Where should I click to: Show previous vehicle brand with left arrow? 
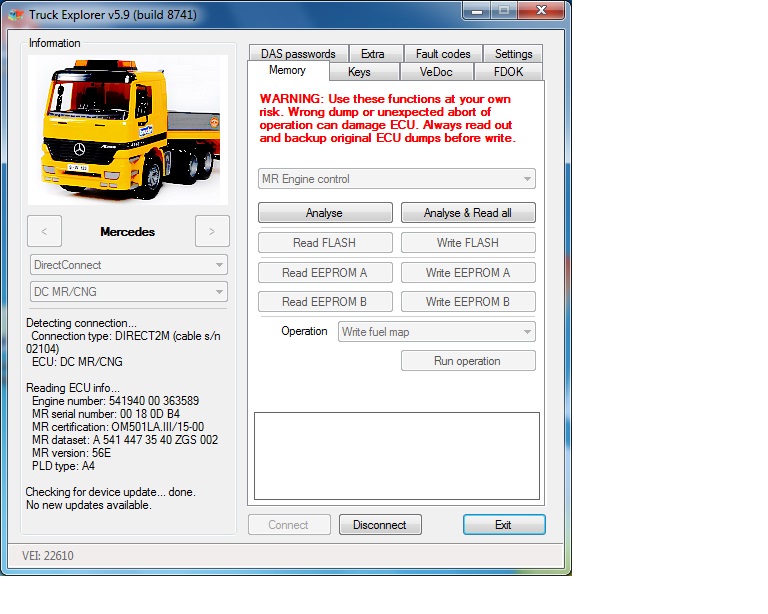coord(45,231)
